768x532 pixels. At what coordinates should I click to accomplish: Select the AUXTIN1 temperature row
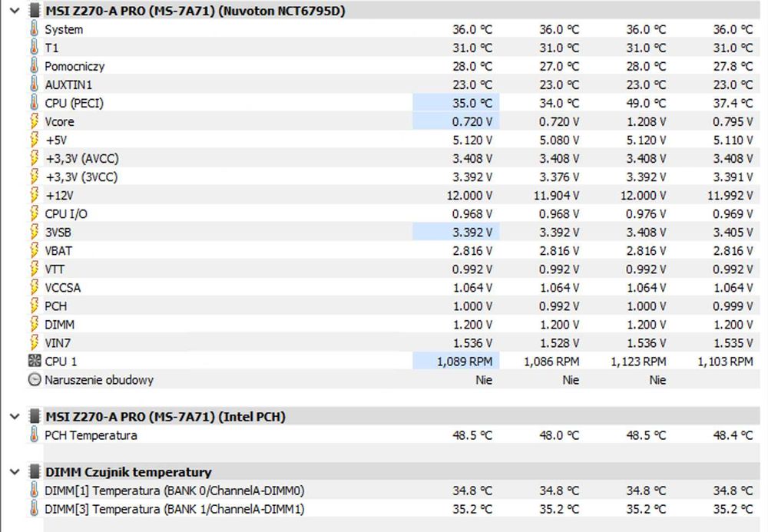68,84
